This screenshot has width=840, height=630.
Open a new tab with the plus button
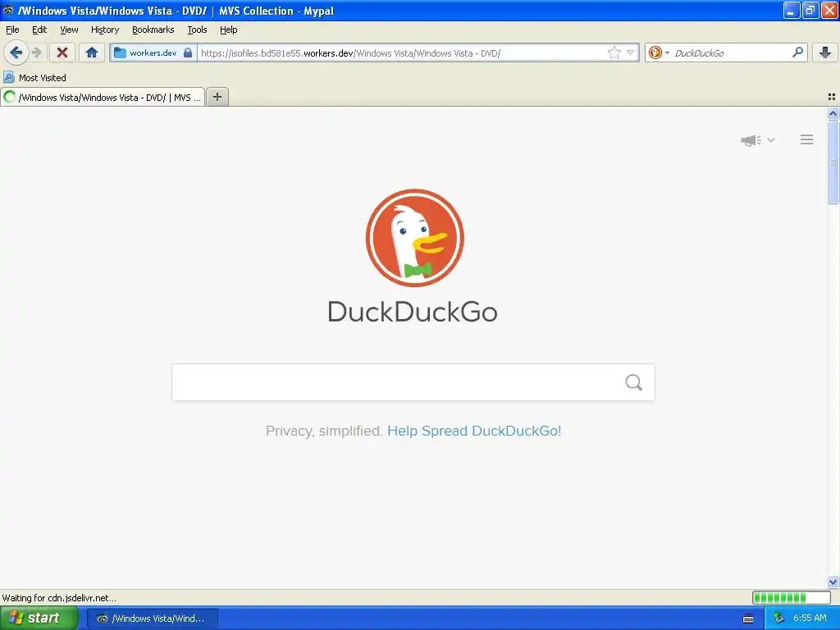point(217,97)
